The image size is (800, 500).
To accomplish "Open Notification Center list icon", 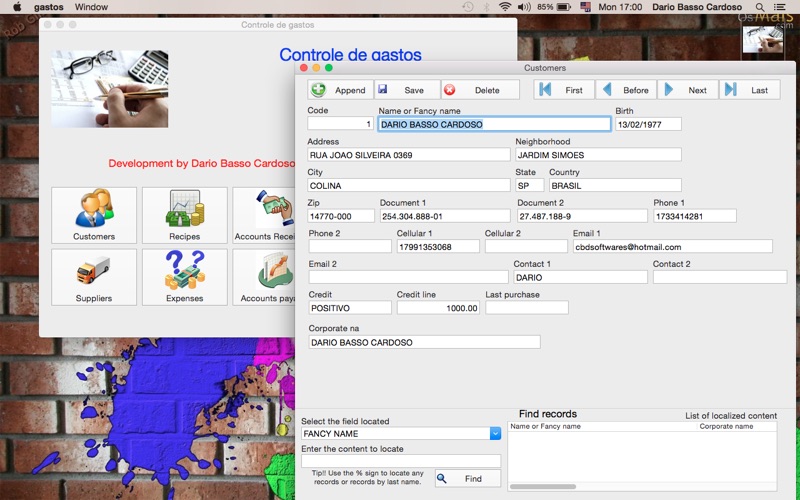I will pyautogui.click(x=780, y=7).
